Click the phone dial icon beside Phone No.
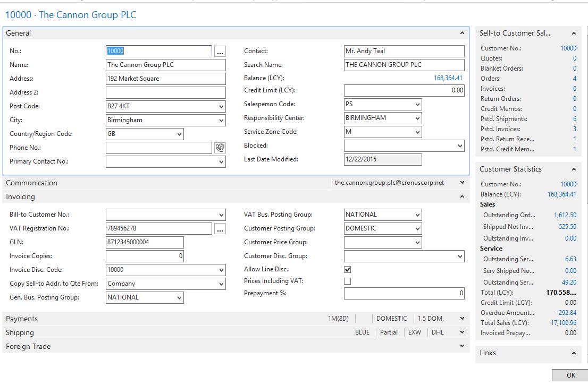 (x=220, y=148)
